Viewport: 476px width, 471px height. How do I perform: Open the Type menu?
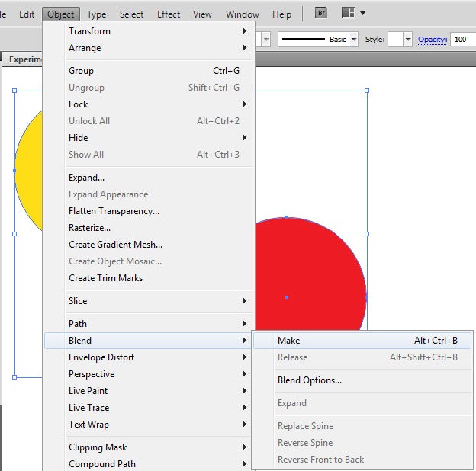click(96, 14)
